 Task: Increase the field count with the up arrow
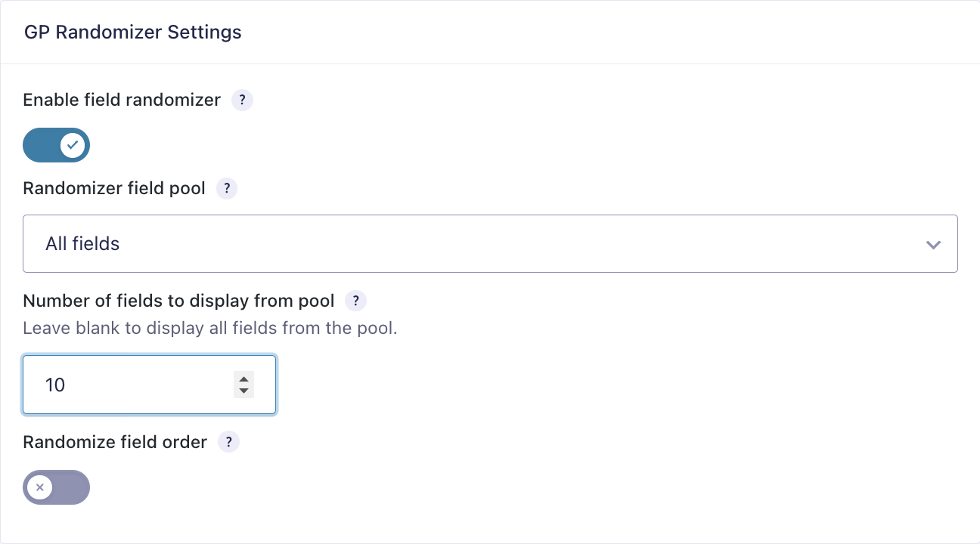click(243, 379)
